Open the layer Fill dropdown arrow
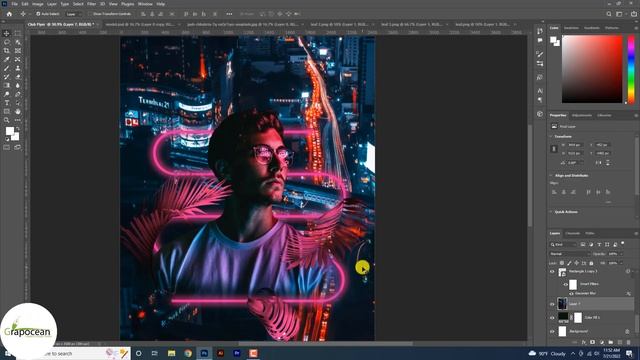Viewport: 640px width, 360px height. coord(621,263)
